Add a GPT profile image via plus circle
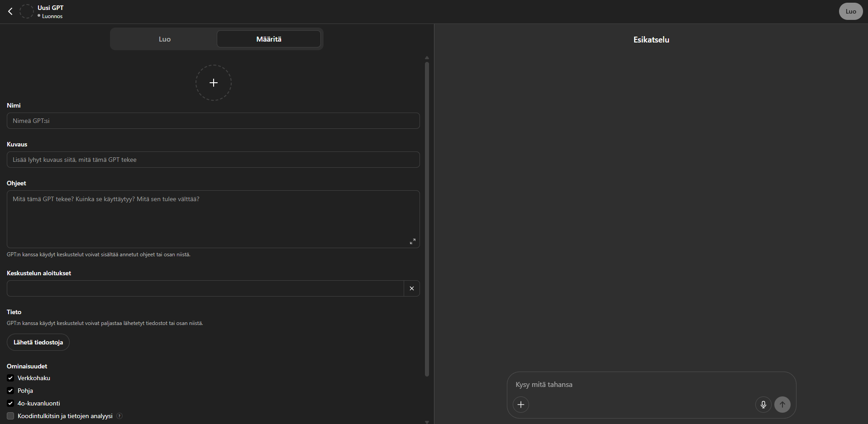Viewport: 868px width, 424px height. pyautogui.click(x=214, y=83)
